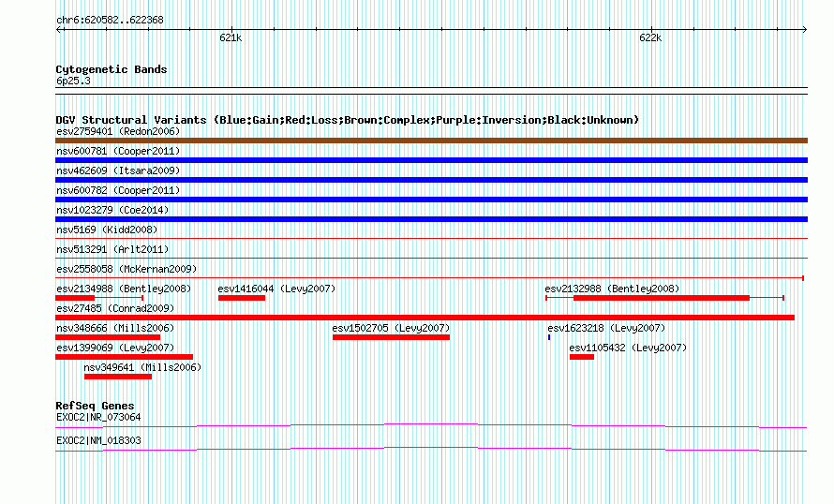The height and width of the screenshot is (504, 834).
Task: Open nsv348666 (Mills2006) variant label
Action: pos(115,328)
